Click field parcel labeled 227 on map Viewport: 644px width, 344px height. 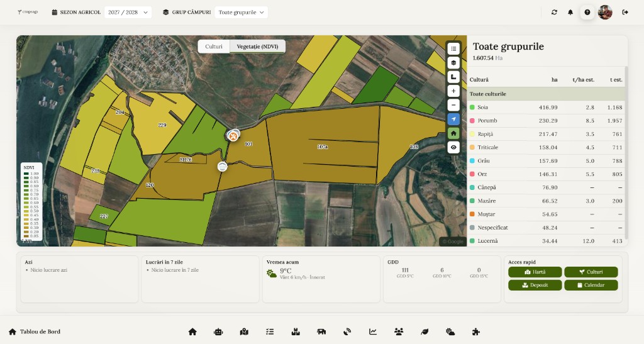(104, 216)
